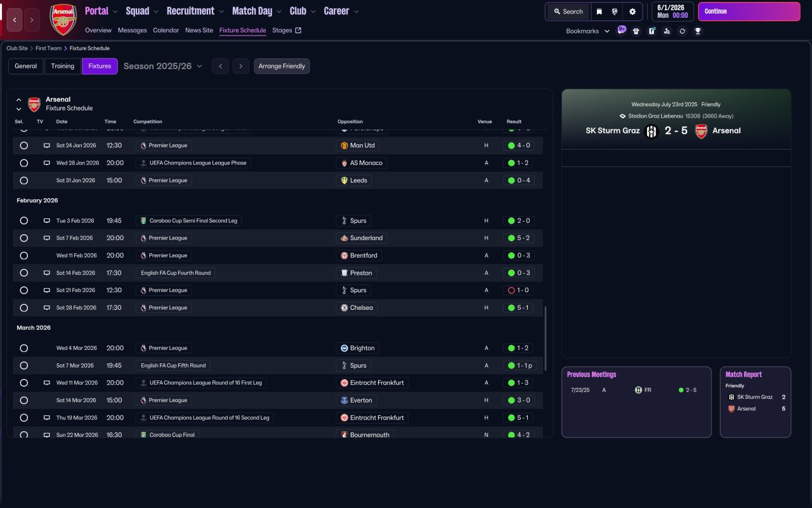Click the Chelsea club badge
Screen dimensions: 812x508
[x=344, y=307]
